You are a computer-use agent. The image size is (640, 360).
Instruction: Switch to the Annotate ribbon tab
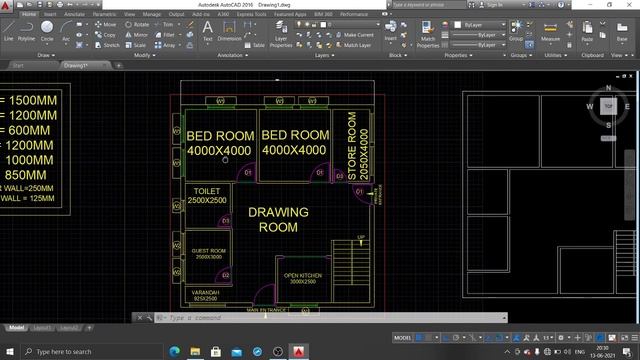pos(74,14)
